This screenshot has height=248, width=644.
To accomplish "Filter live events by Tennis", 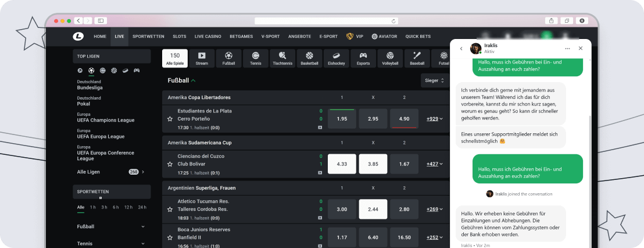I will pos(256,58).
